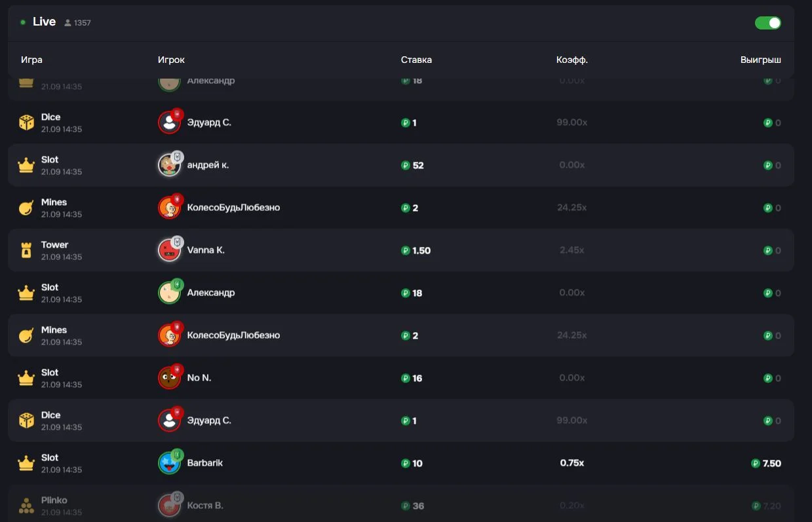Click the андрей к. player avatar
This screenshot has height=522, width=812.
coord(170,164)
